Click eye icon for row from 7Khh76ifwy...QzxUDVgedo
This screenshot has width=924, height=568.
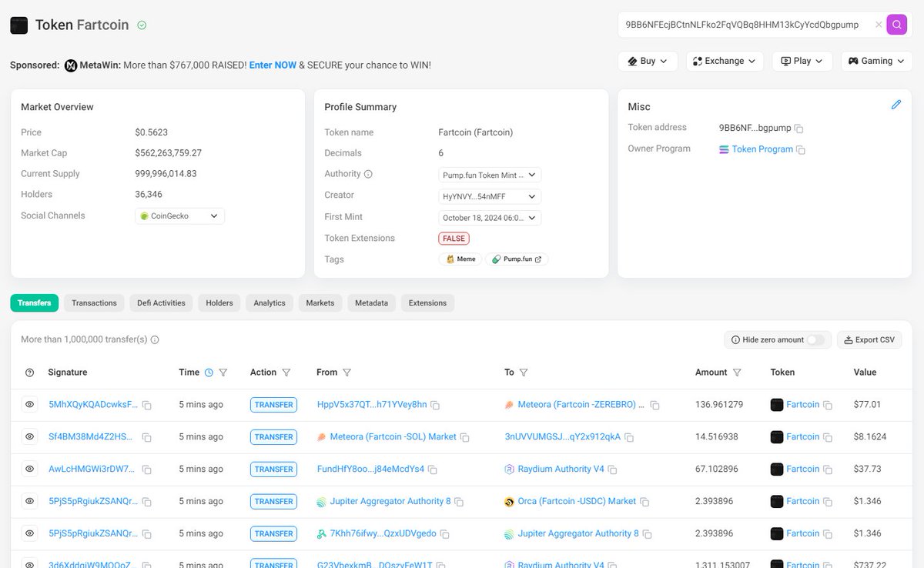tap(29, 533)
